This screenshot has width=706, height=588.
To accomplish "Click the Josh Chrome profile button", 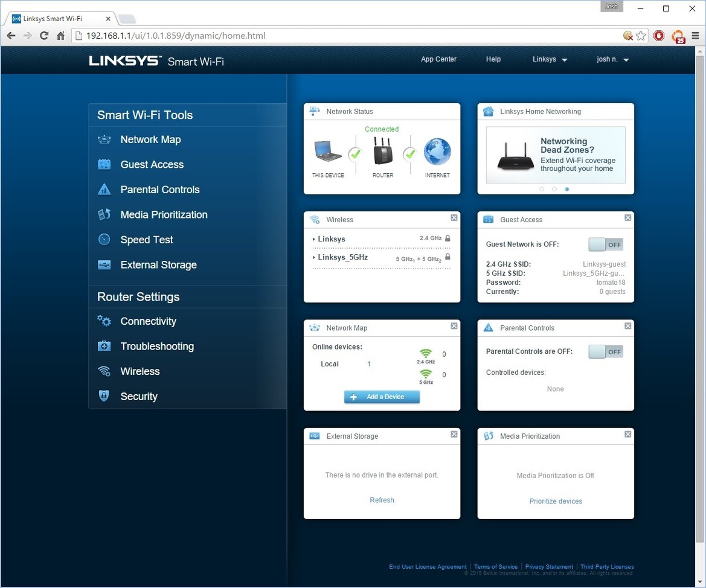I will [x=611, y=6].
